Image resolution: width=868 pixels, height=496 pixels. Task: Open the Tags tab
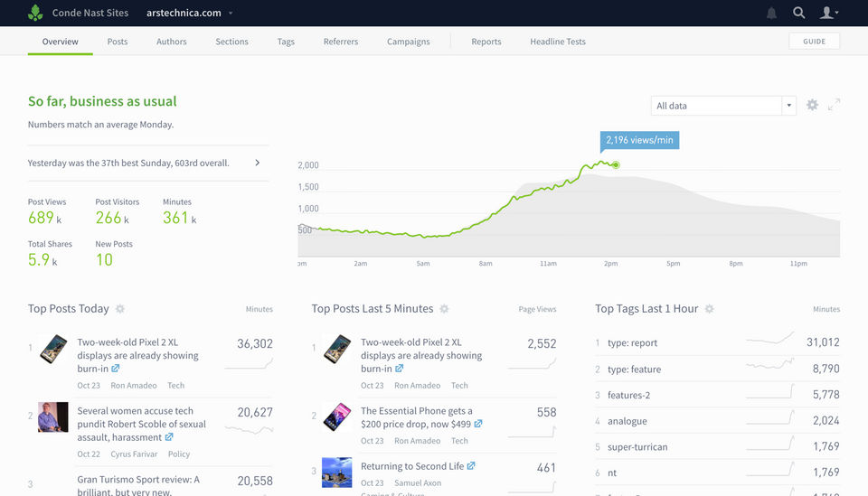coord(286,42)
